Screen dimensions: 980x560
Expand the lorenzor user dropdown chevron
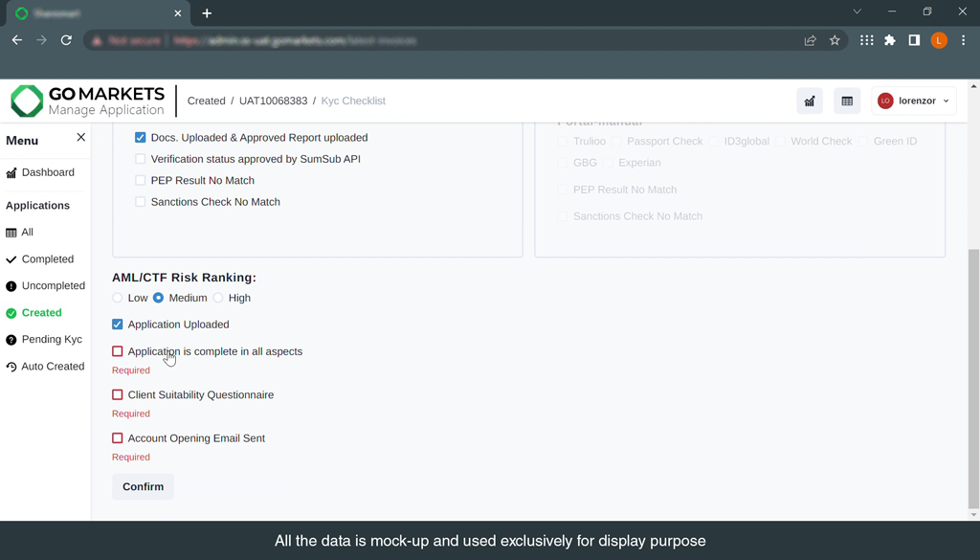pyautogui.click(x=946, y=101)
